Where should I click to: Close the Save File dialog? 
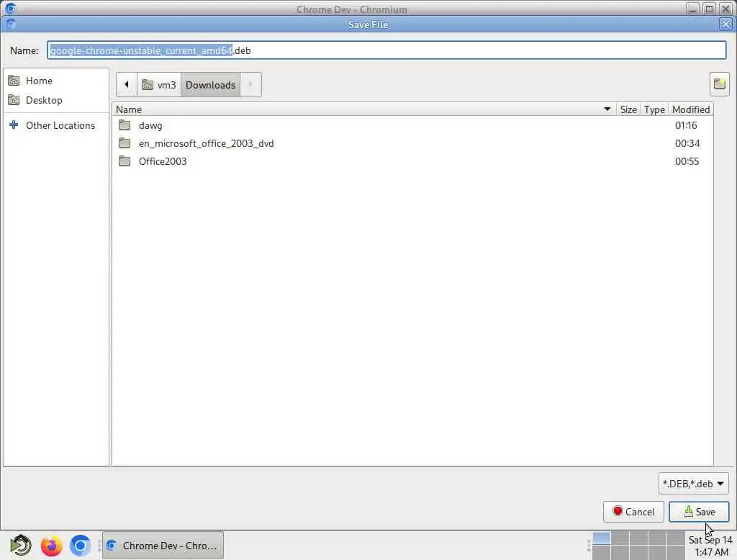tap(725, 24)
